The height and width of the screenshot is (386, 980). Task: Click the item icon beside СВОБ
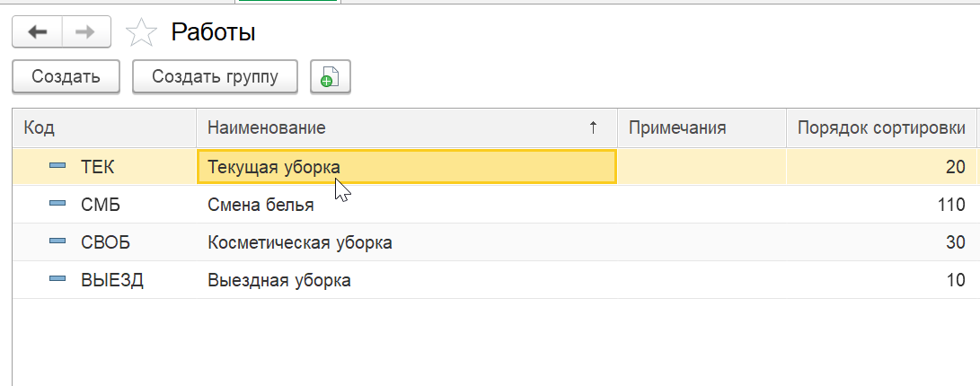point(57,242)
